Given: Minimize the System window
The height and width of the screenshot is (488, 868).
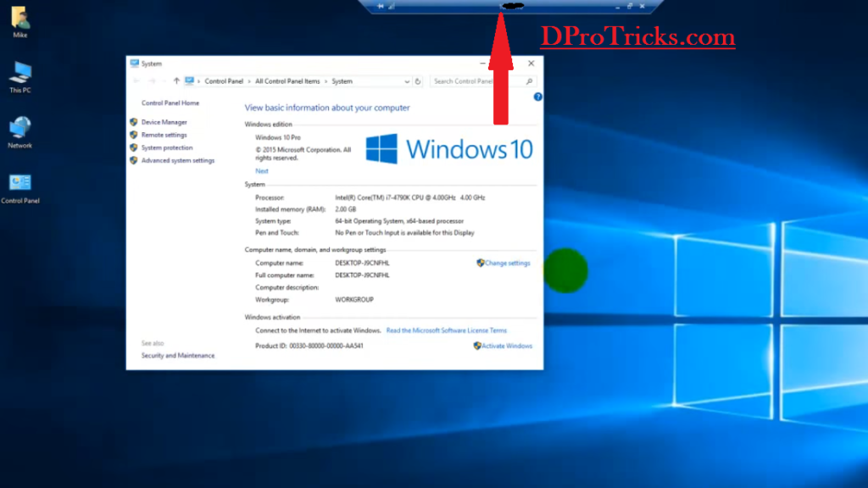Looking at the screenshot, I should point(482,64).
